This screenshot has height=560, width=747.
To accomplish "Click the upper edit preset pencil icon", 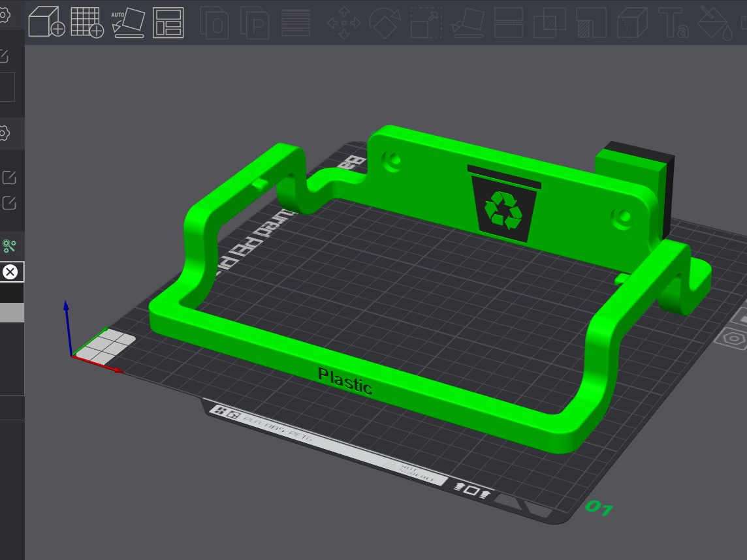I will point(9,177).
